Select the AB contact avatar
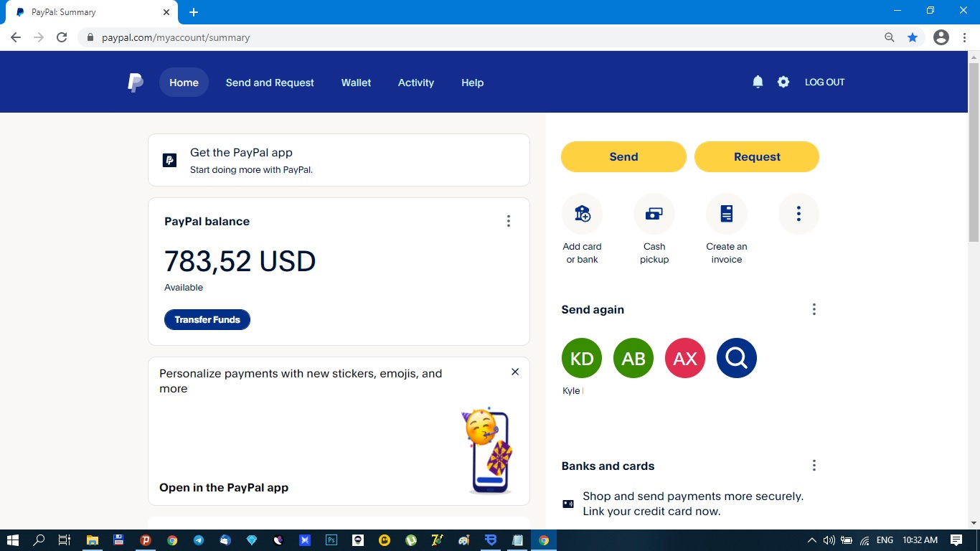The image size is (980, 551). pyautogui.click(x=633, y=358)
